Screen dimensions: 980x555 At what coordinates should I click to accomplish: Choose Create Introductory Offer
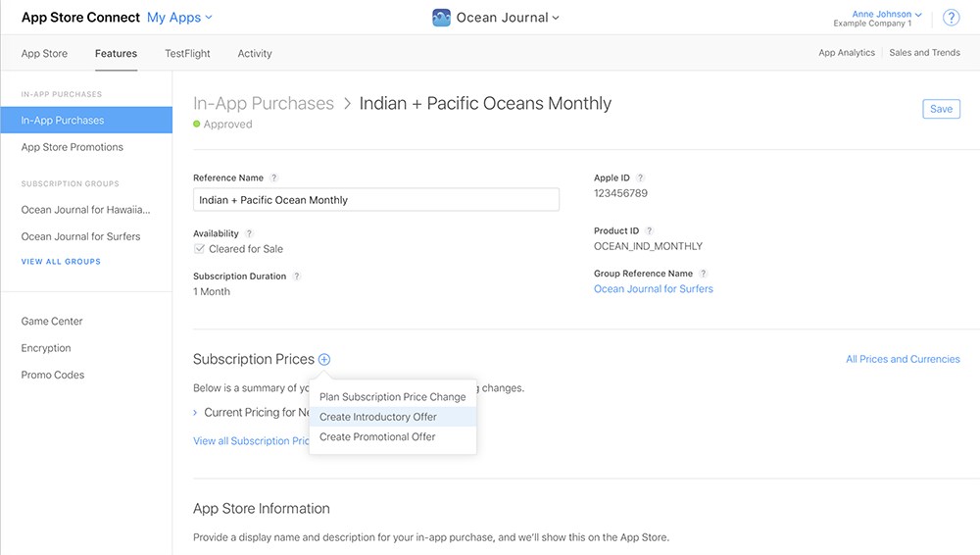(393, 417)
